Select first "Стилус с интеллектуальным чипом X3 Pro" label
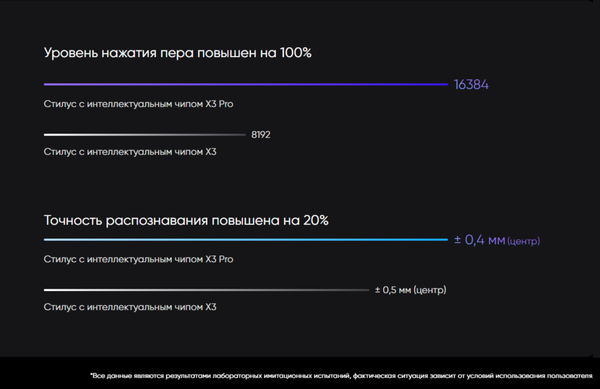 [x=139, y=104]
